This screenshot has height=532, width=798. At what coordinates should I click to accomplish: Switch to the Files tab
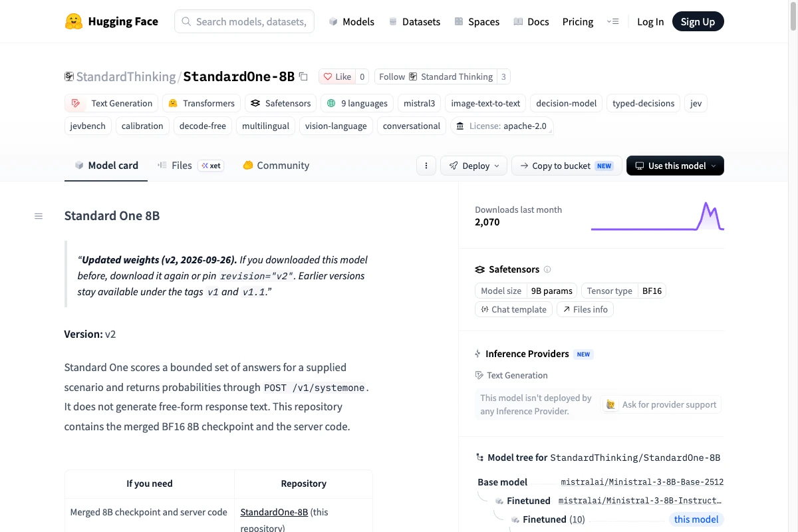click(x=190, y=166)
